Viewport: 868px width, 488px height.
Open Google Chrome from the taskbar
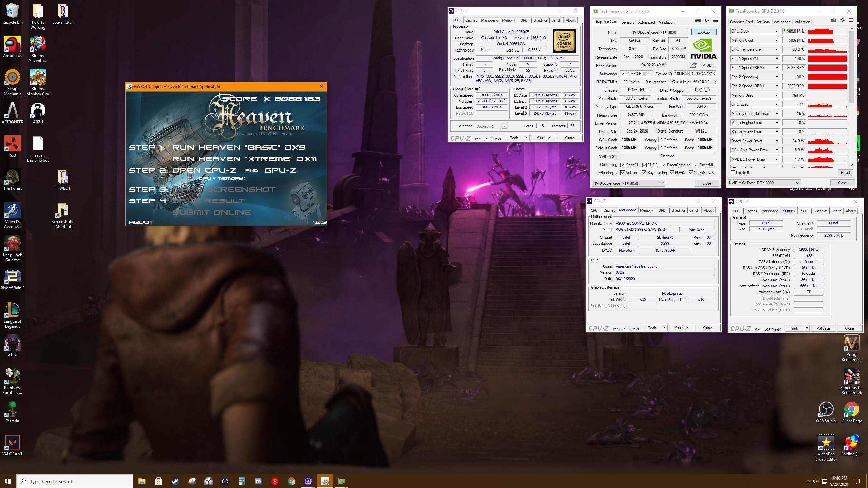(291, 481)
